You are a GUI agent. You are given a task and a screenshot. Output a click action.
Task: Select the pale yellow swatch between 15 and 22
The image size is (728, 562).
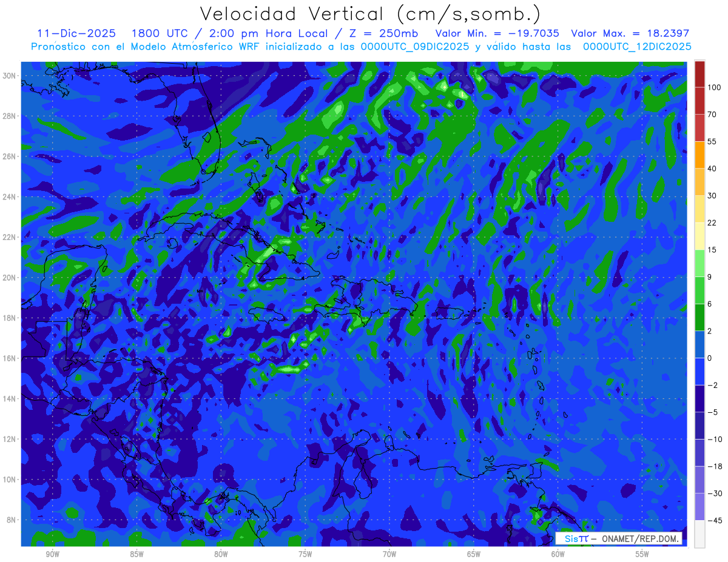tap(699, 236)
